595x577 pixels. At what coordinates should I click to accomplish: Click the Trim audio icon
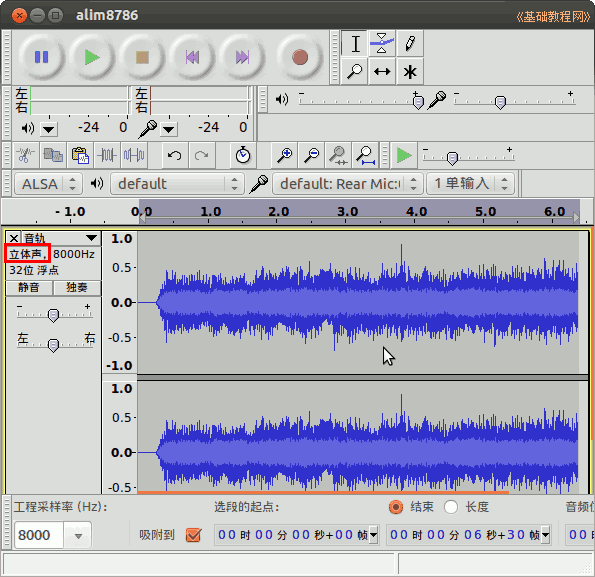coord(107,155)
